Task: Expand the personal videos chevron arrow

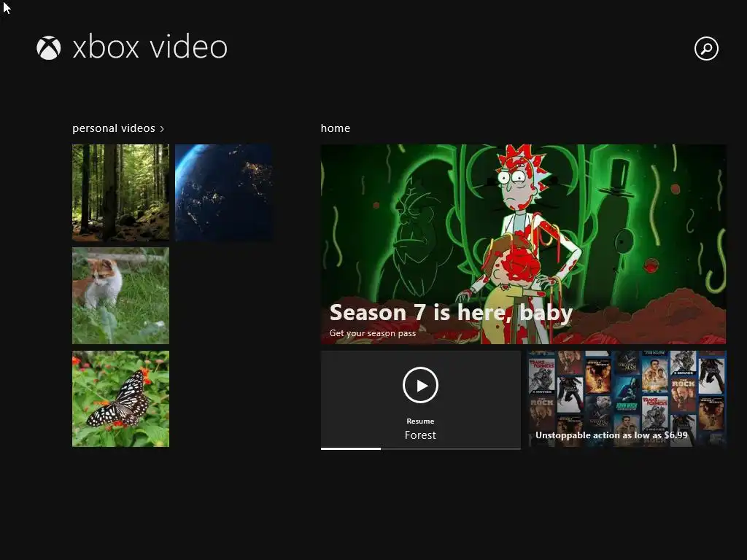Action: (x=162, y=129)
